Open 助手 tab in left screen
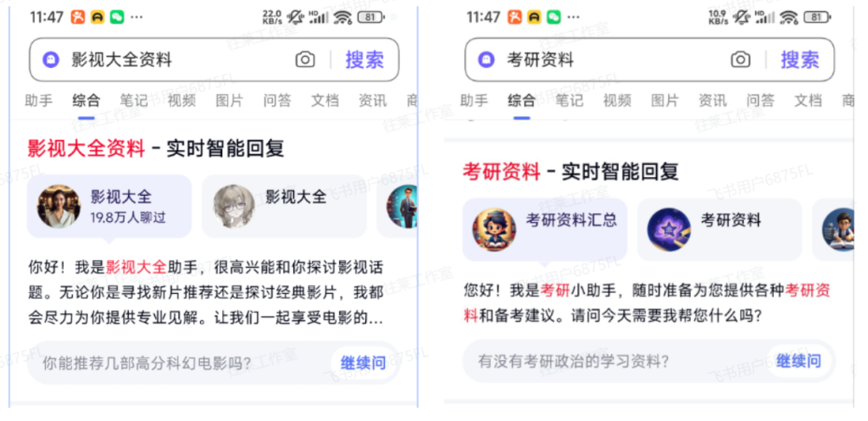This screenshot has height=421, width=868. click(x=39, y=101)
